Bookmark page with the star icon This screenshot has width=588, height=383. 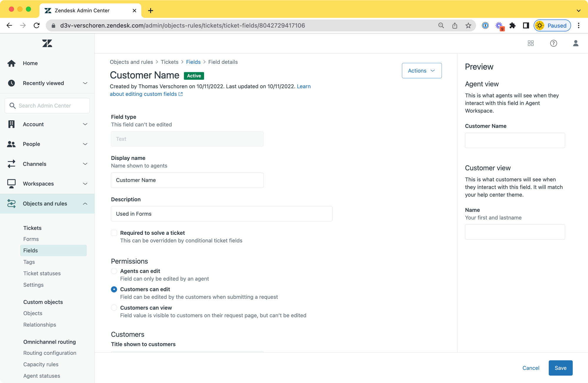[x=468, y=26]
